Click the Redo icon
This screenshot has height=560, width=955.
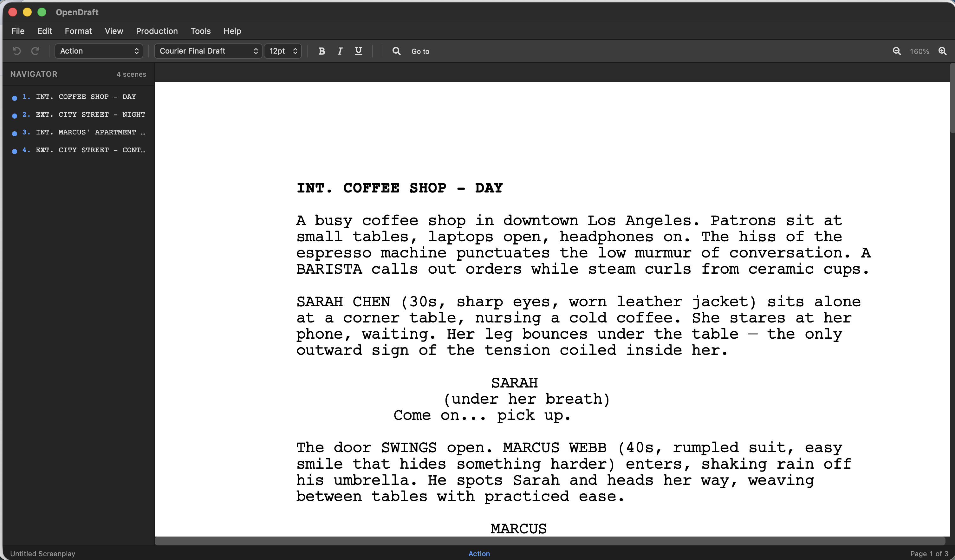point(35,51)
